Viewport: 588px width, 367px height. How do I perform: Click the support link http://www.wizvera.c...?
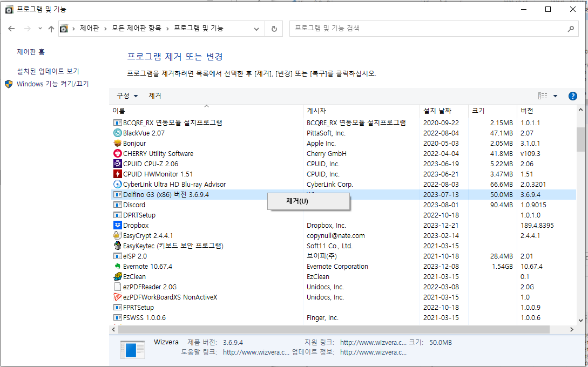(373, 343)
